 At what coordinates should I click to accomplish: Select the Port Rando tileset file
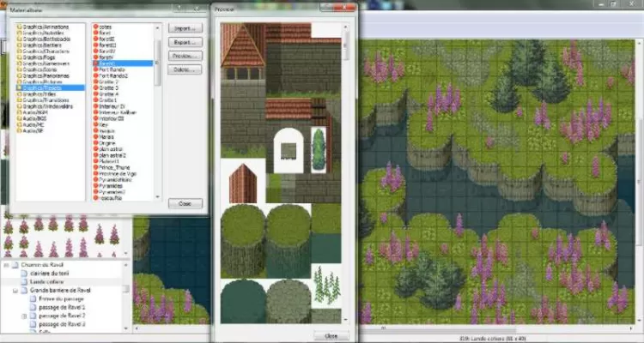pos(112,69)
